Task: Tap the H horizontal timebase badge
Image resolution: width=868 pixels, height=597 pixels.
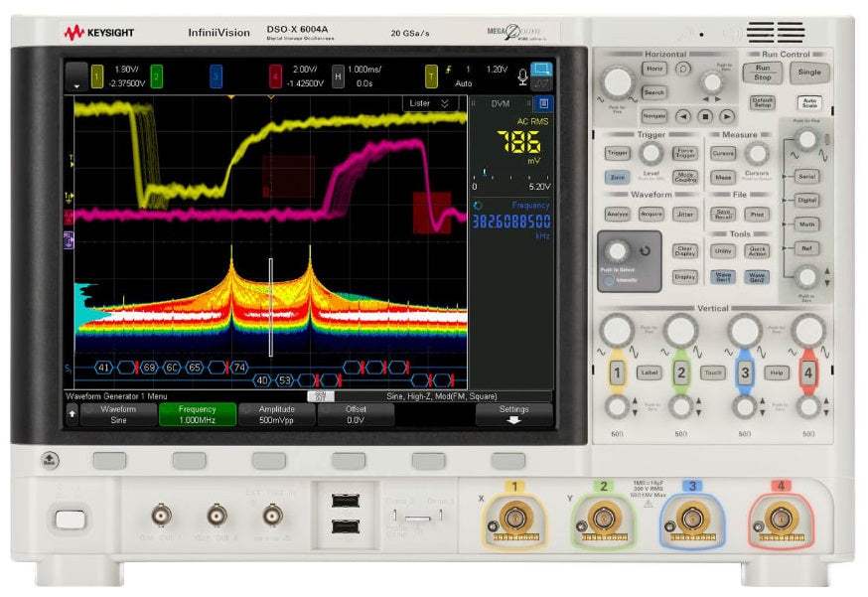Action: [x=338, y=76]
